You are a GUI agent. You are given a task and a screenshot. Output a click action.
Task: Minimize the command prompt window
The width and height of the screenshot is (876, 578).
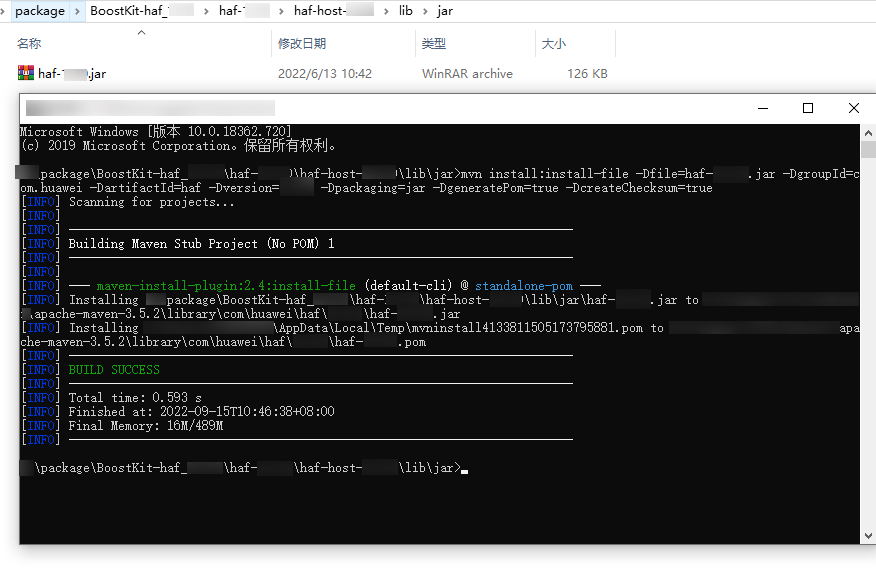(763, 108)
